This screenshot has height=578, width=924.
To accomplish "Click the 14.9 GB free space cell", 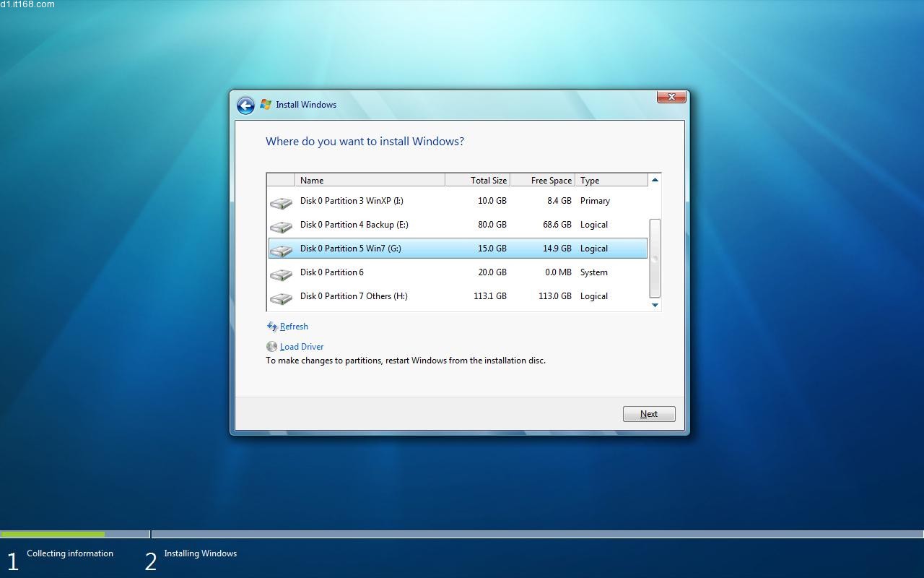I will tap(557, 249).
